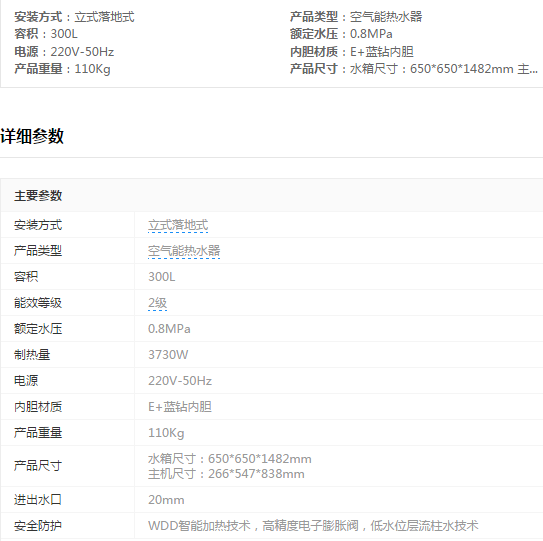Select the 能效等级 label
This screenshot has height=541, width=543.
(x=38, y=303)
